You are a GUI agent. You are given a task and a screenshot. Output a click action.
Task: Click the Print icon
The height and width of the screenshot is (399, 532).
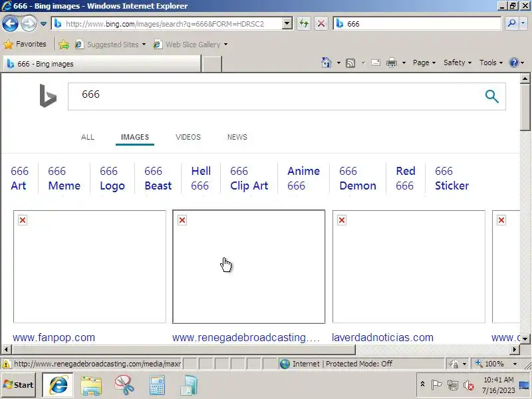point(392,63)
